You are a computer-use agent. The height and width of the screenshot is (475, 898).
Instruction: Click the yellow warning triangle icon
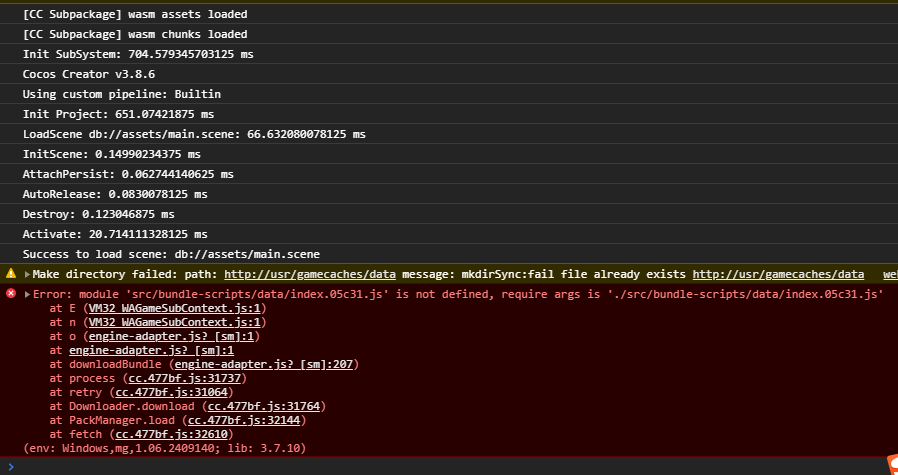[x=11, y=273]
